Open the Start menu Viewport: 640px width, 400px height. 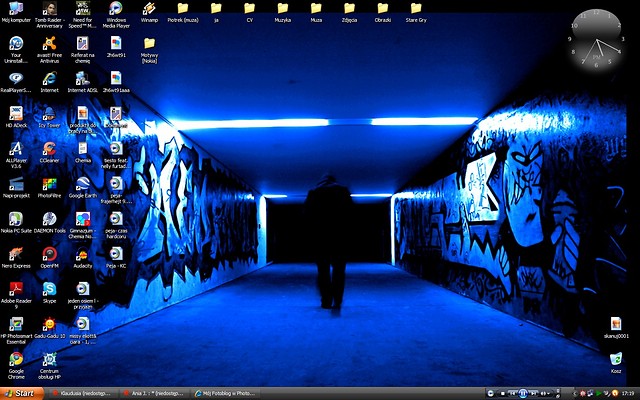click(21, 393)
